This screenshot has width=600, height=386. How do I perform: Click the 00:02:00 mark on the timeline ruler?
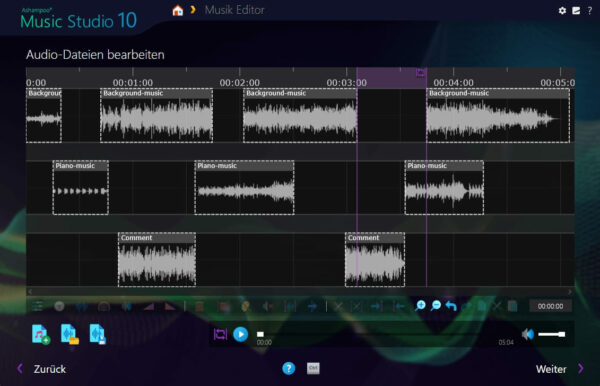[240, 82]
